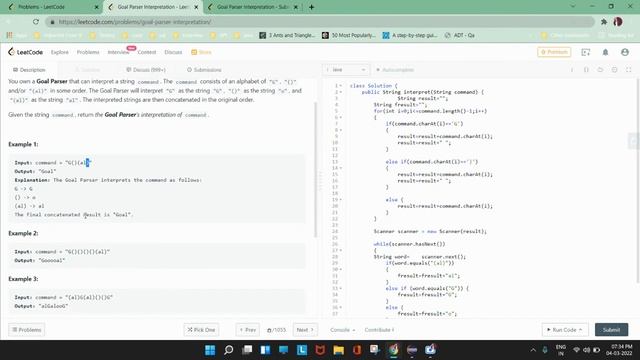The width and height of the screenshot is (640, 360).
Task: Click inside the code editor at line 24
Action: 430,231
